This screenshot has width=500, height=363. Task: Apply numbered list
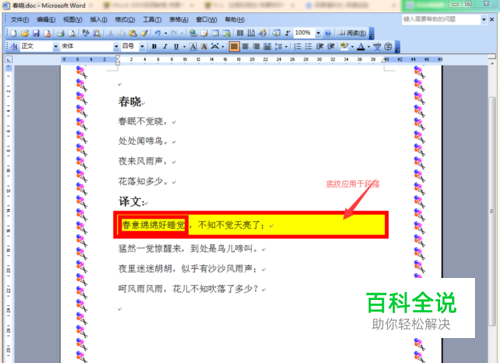click(297, 46)
